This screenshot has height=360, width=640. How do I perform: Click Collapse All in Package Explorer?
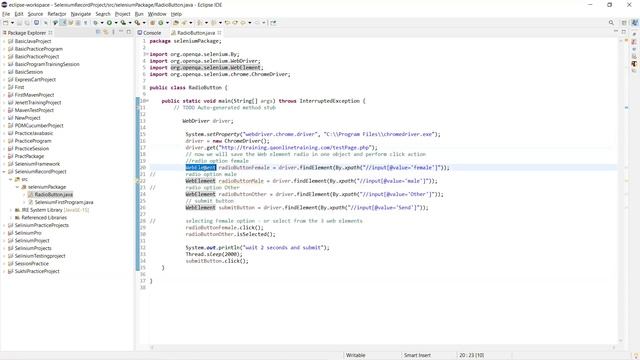tap(98, 32)
